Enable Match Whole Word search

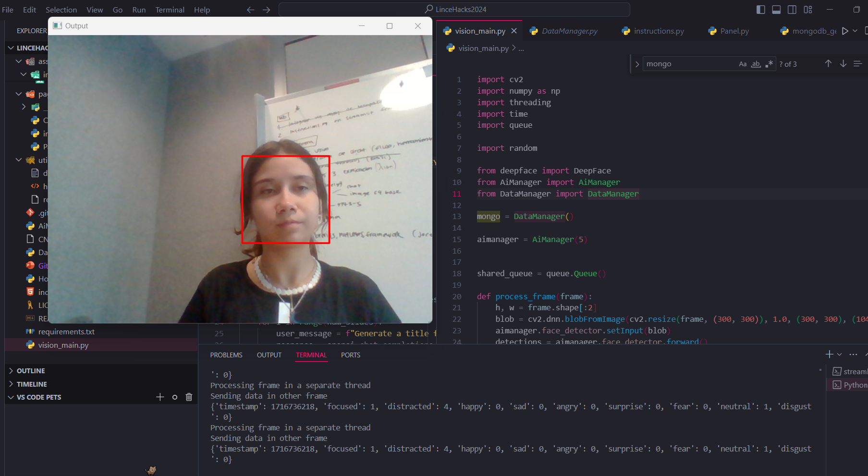pos(755,63)
